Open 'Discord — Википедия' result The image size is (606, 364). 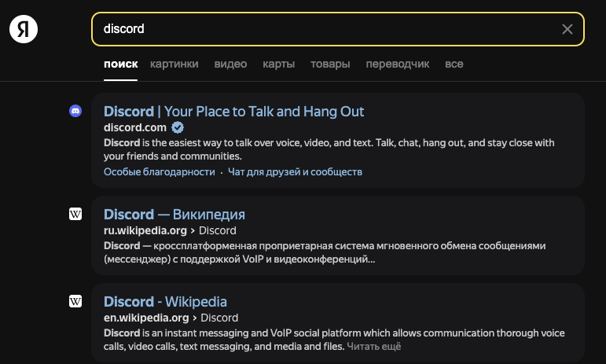click(174, 215)
